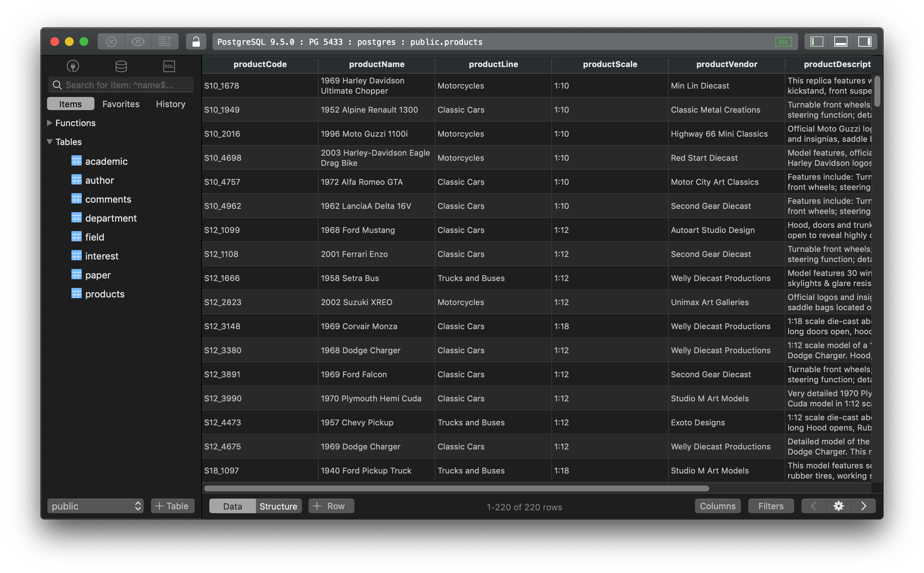Select the products table in sidebar
The image size is (924, 573).
[105, 294]
